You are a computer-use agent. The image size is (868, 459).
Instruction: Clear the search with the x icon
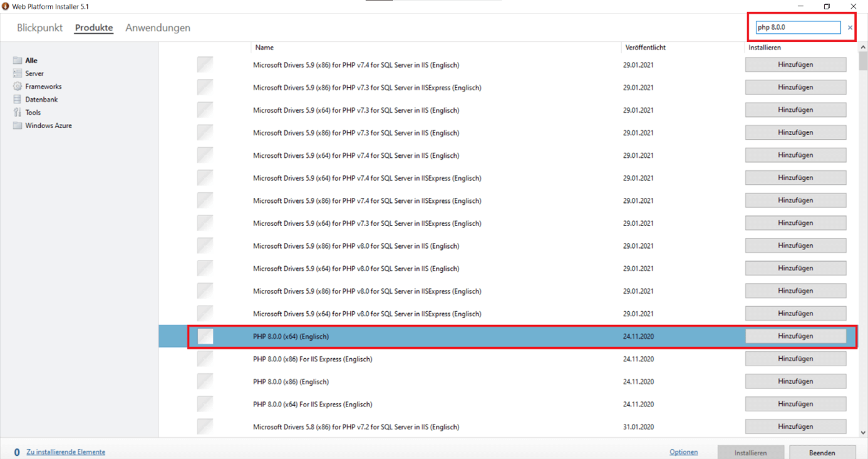850,28
